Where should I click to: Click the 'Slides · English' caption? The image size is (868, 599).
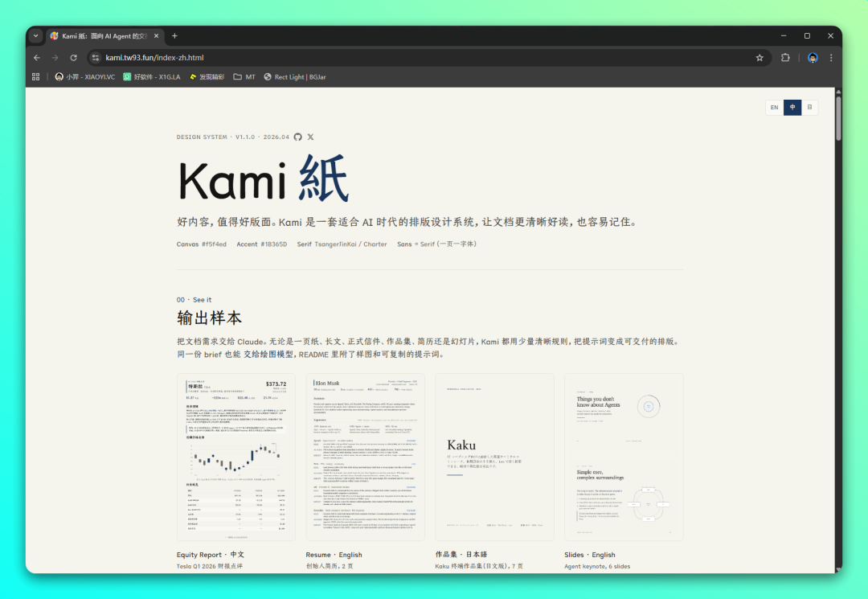click(x=590, y=555)
